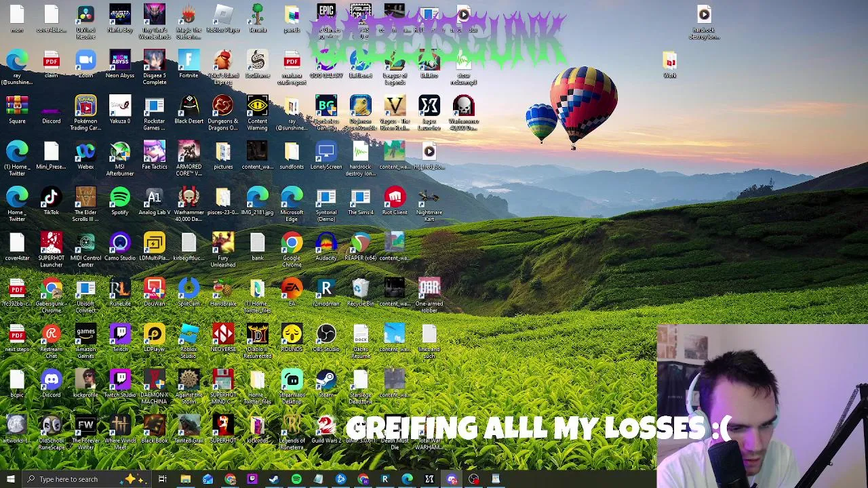Open Task View on the taskbar
Viewport: 868px width, 488px height.
163,479
